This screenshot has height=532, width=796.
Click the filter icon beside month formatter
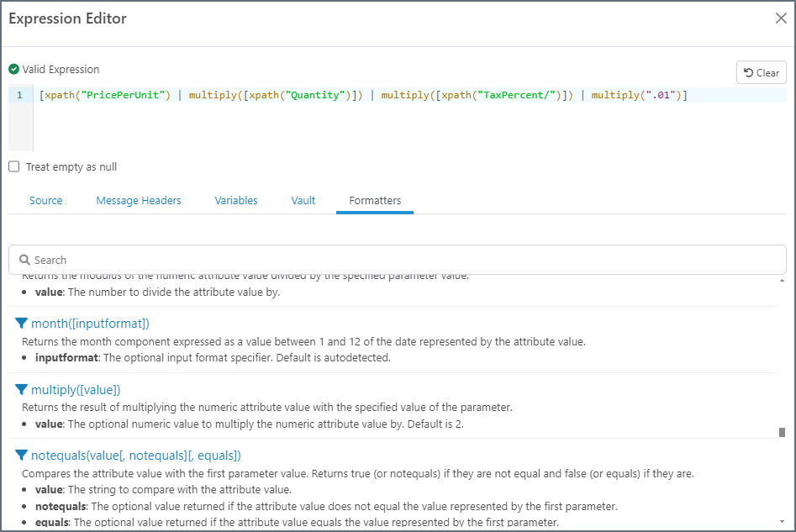(22, 324)
